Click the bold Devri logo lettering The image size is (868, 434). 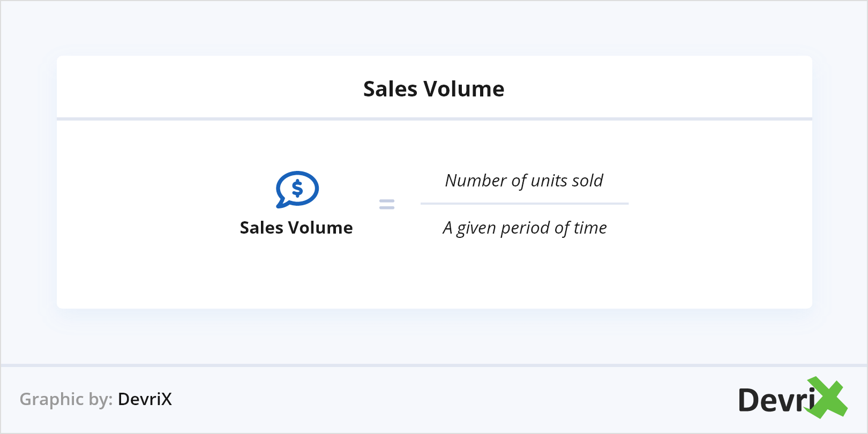776,400
